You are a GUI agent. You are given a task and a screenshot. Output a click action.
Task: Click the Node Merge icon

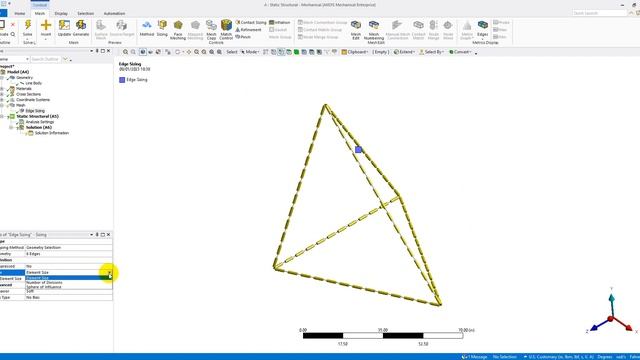coord(433,25)
